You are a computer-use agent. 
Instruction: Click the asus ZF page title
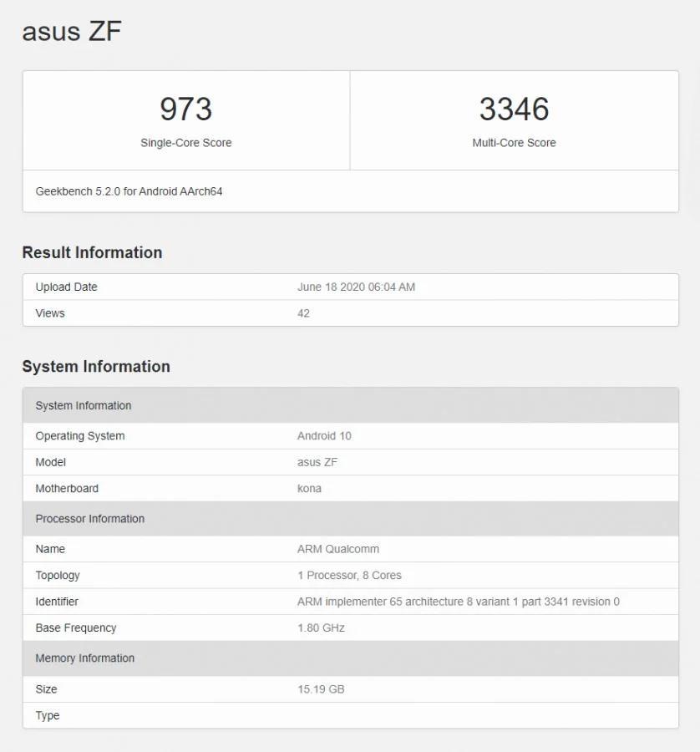pyautogui.click(x=71, y=31)
